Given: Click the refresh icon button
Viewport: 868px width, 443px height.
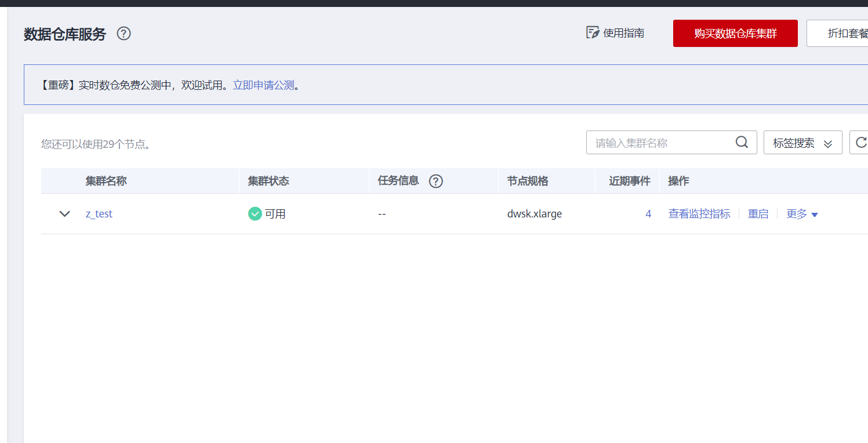Looking at the screenshot, I should coord(859,143).
